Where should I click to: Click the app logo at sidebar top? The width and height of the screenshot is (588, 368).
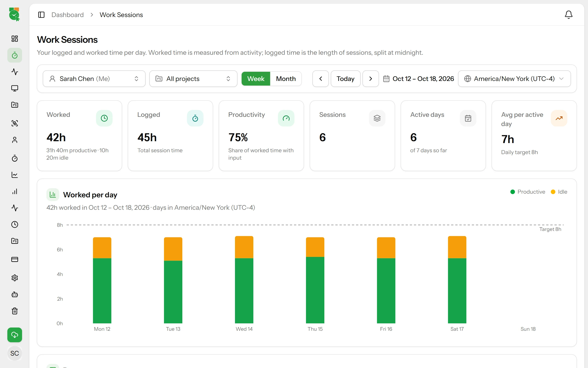14,14
